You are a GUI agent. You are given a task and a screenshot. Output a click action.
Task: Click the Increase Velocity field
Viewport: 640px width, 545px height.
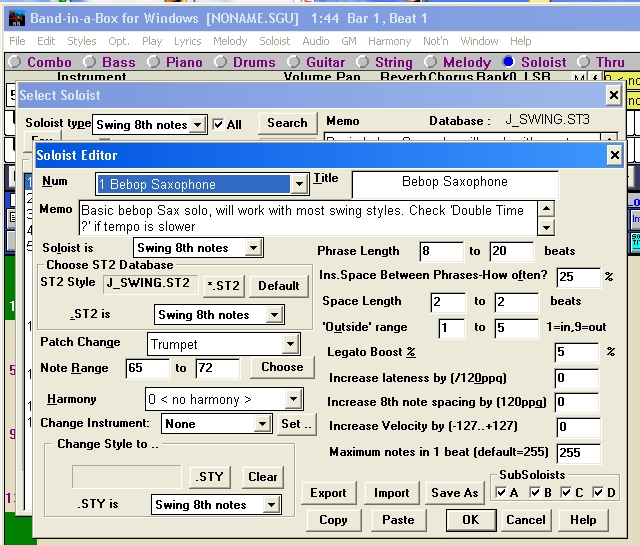click(x=578, y=427)
